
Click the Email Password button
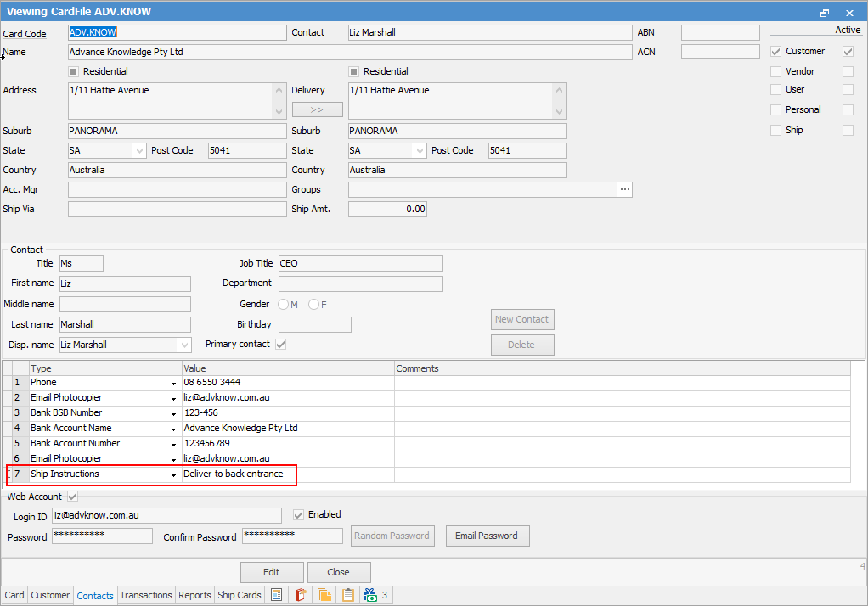[x=487, y=536]
